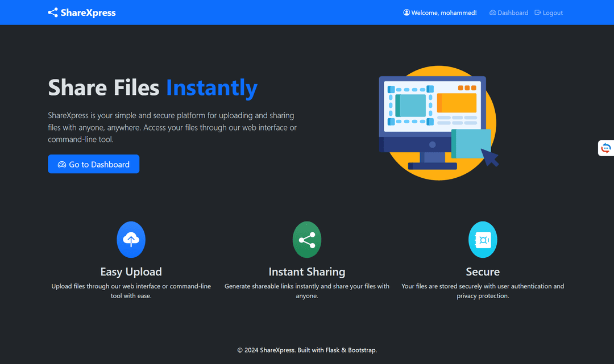Click the Go to Dashboard button
This screenshot has width=614, height=364.
click(94, 164)
